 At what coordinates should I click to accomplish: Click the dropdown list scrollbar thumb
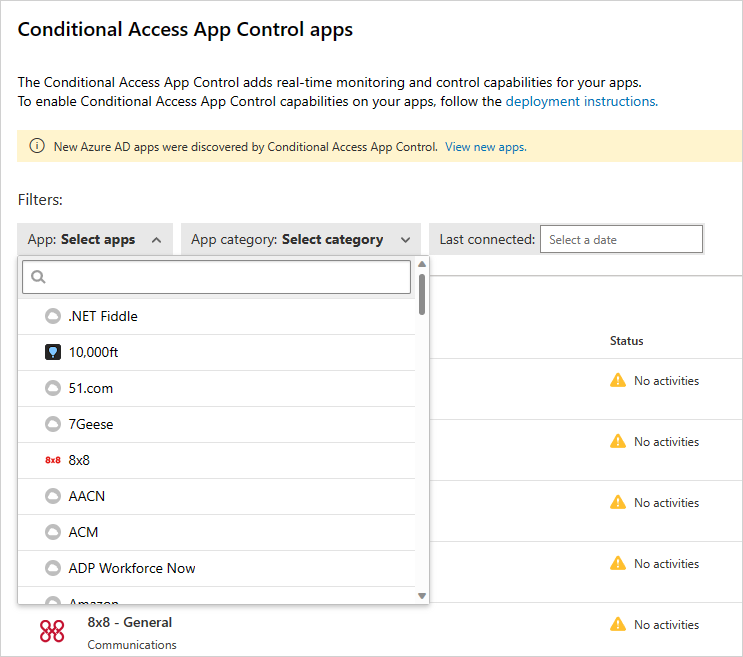point(422,294)
